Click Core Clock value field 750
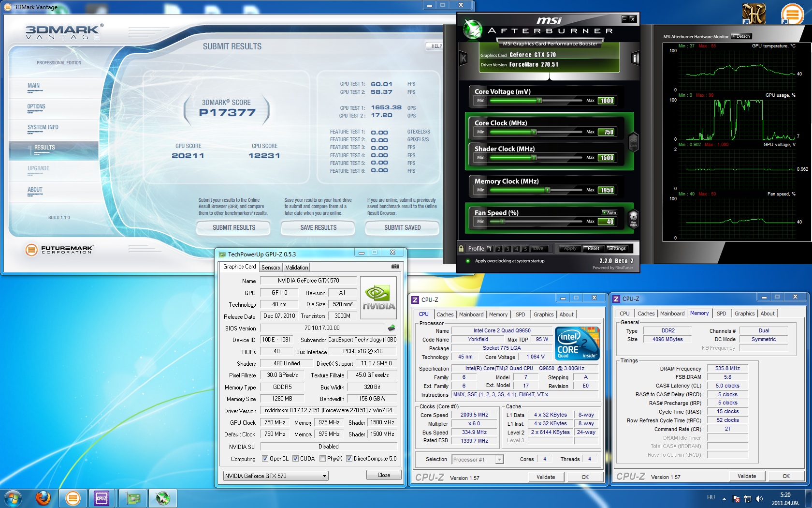Image resolution: width=812 pixels, height=508 pixels. click(x=607, y=132)
